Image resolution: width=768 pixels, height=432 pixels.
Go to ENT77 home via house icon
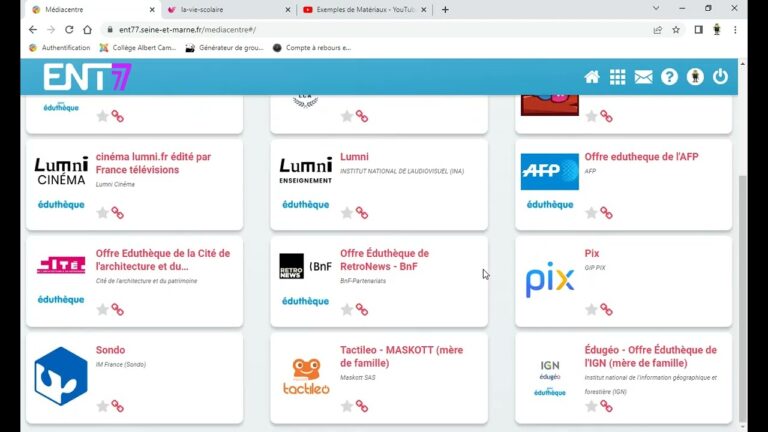coord(592,77)
